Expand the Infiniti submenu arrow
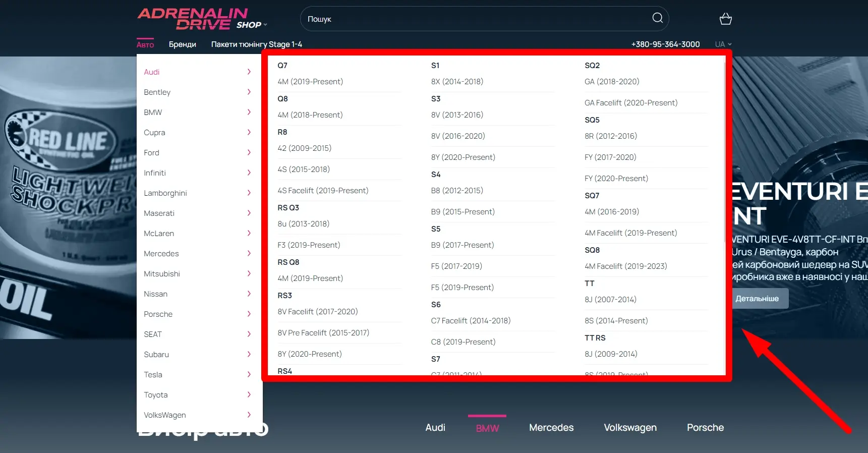868x453 pixels. tap(249, 173)
